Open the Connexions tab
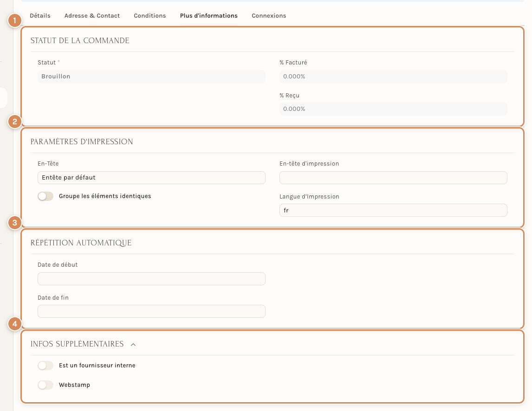 point(269,16)
